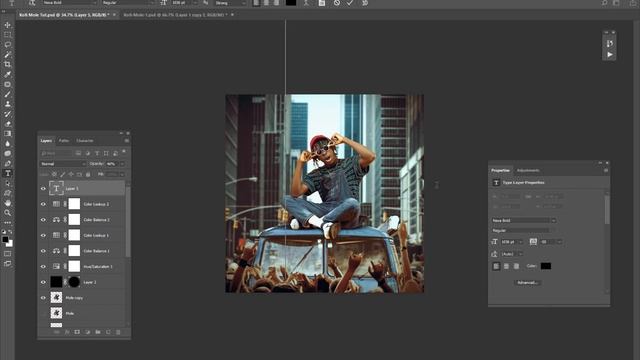Select the Magic Wand tool
This screenshot has width=640, height=360.
[7, 55]
